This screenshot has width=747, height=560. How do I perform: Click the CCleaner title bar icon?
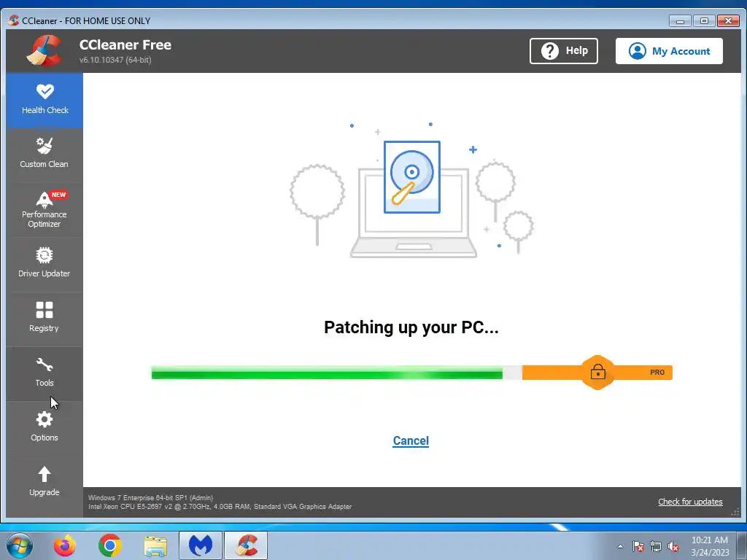13,20
